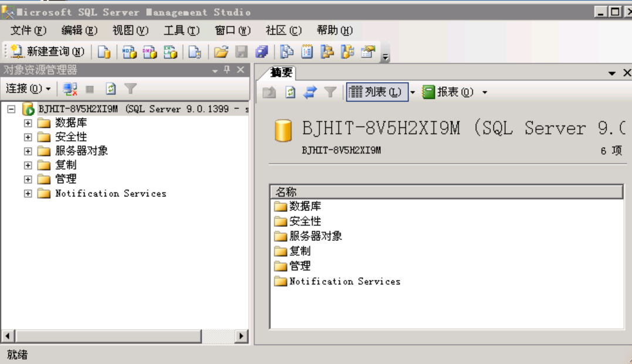Viewport: 632px width, 364px height.
Task: Select Notification Services in summary list
Action: (x=345, y=281)
